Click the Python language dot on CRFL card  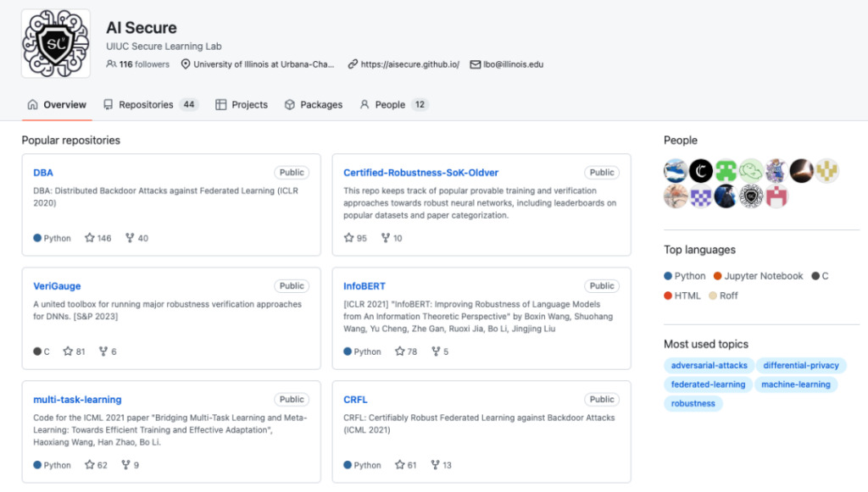click(x=348, y=465)
